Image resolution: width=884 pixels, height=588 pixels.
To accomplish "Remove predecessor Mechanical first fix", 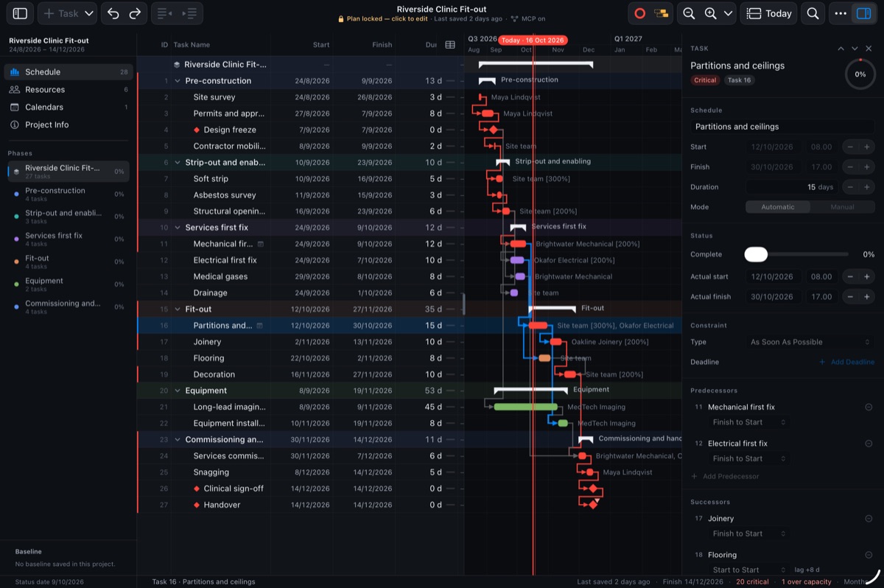I will click(x=869, y=407).
